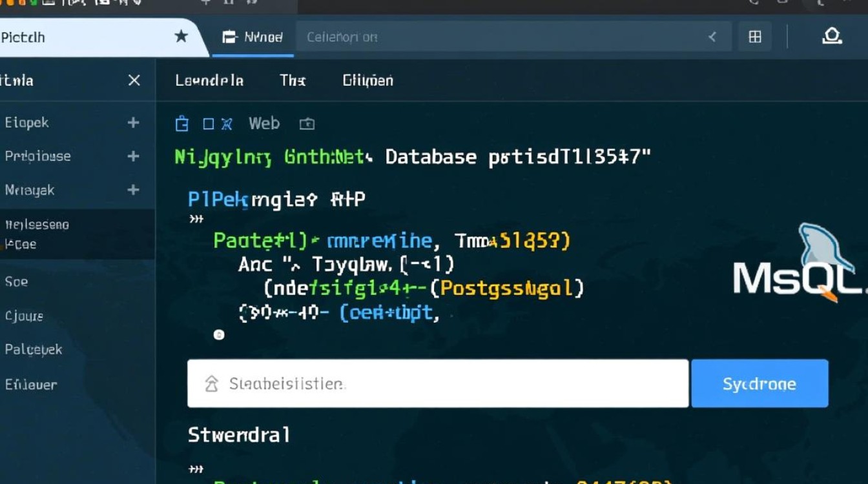The width and height of the screenshot is (868, 484).
Task: Open the Nvnoel browser tab
Action: [x=253, y=37]
